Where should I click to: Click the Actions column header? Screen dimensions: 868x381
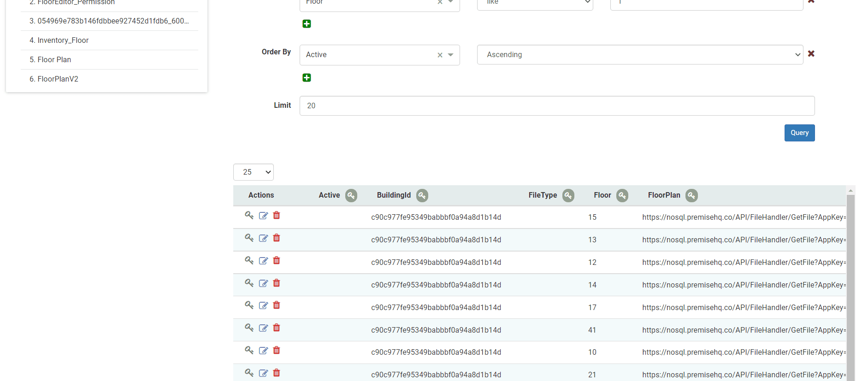click(x=261, y=195)
